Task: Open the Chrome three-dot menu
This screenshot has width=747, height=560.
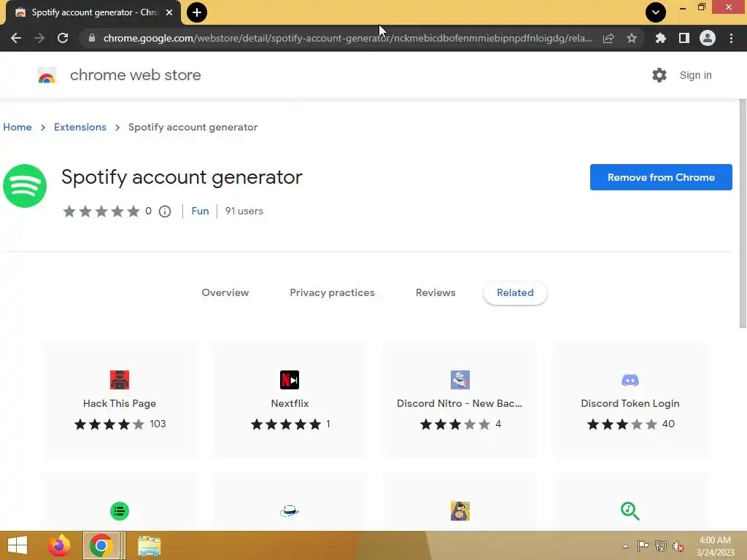Action: 731,38
